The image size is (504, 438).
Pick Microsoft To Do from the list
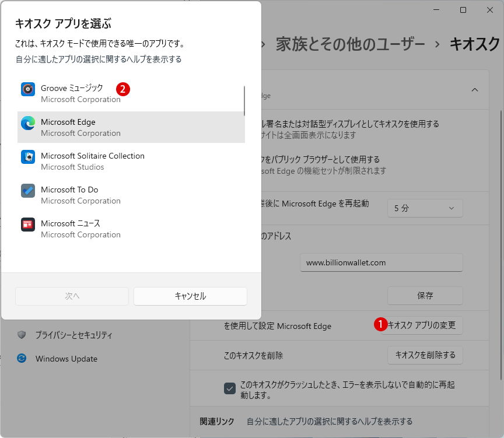coord(131,195)
